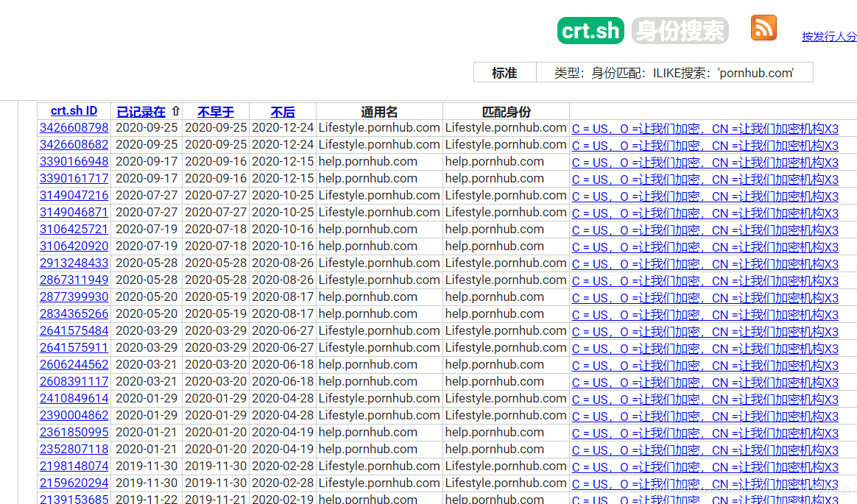857x504 pixels.
Task: Select the 匹配身份 column header
Action: tap(506, 112)
